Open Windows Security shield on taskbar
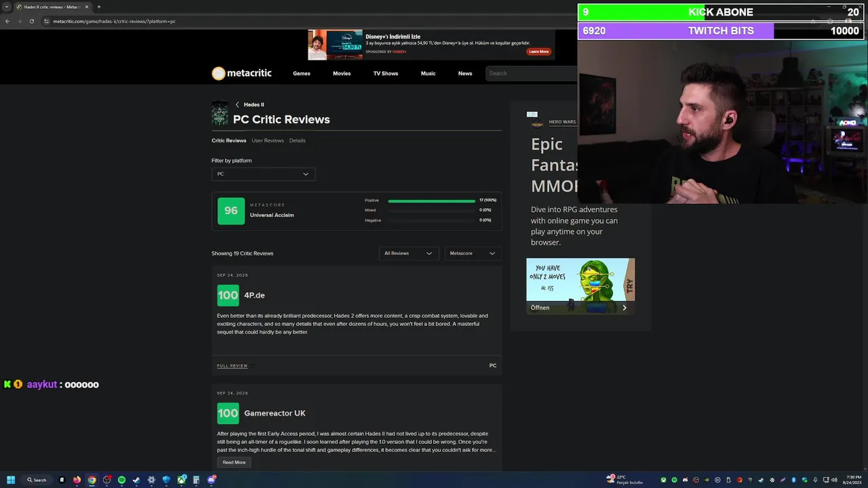Screen dimensions: 868x488 [x=166, y=480]
